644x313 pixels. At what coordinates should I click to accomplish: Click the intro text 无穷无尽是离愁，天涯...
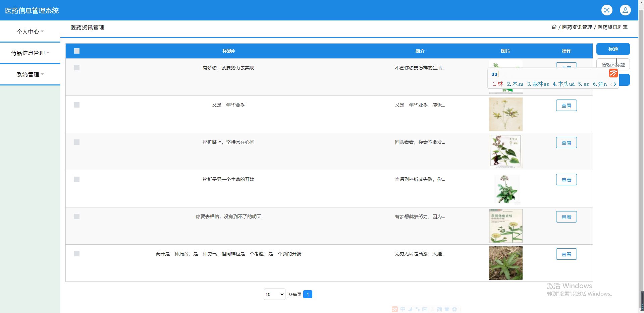tap(420, 254)
